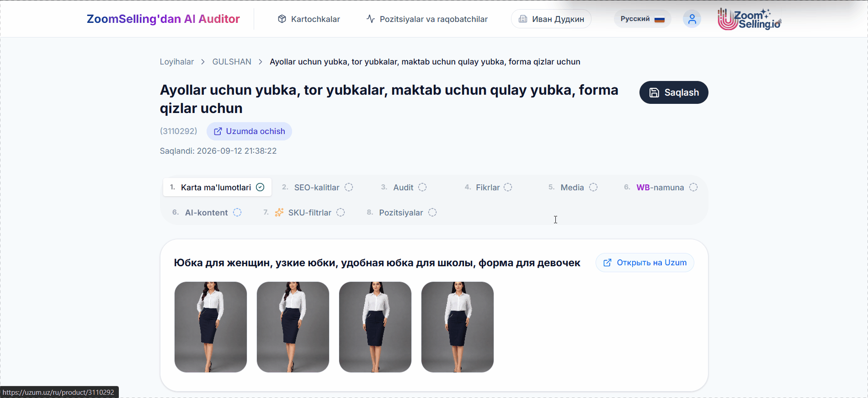
Task: Switch to the WB-namuna tab
Action: (x=660, y=187)
